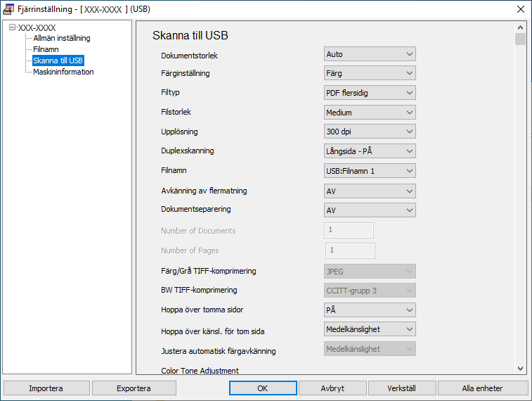Click the vertical scrollbar thumb
Image resolution: width=532 pixels, height=401 pixels.
520,39
